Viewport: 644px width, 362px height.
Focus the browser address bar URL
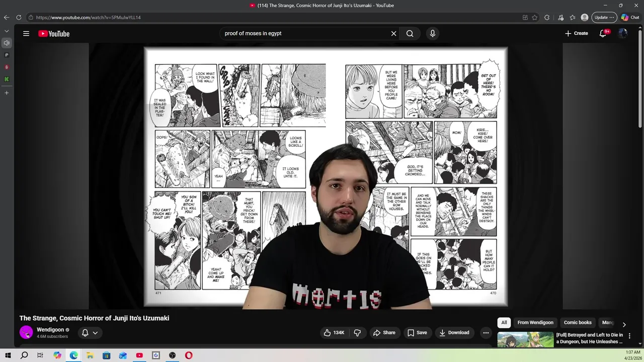click(x=89, y=18)
